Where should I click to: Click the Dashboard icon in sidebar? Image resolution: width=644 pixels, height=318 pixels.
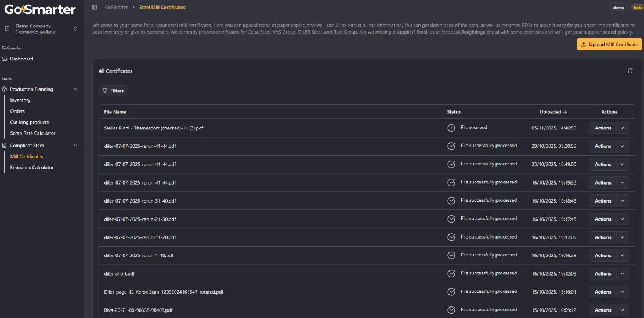point(5,59)
